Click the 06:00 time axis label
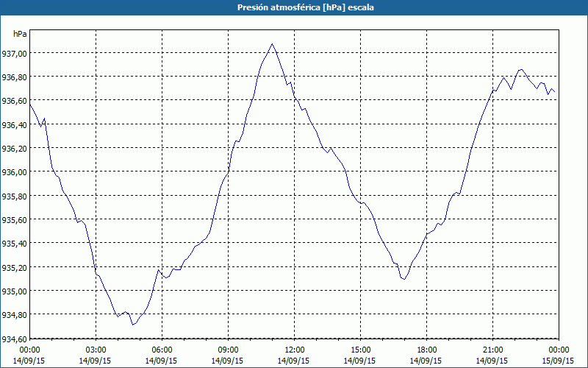 (162, 350)
